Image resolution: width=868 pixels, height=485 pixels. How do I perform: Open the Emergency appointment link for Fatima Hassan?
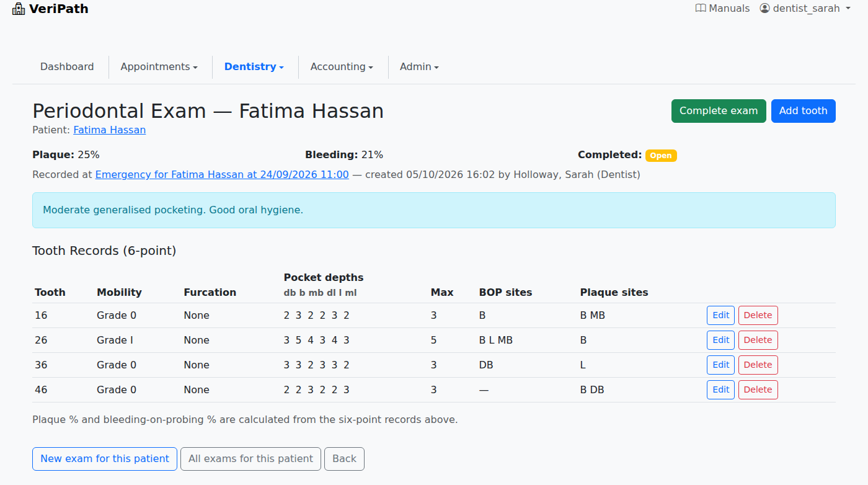(222, 175)
